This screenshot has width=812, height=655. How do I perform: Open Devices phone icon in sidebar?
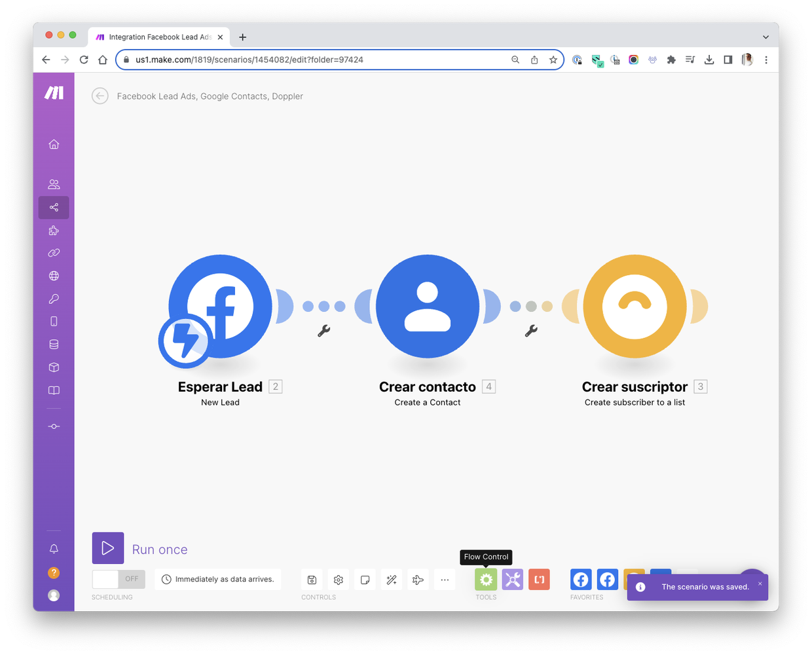[x=54, y=322]
